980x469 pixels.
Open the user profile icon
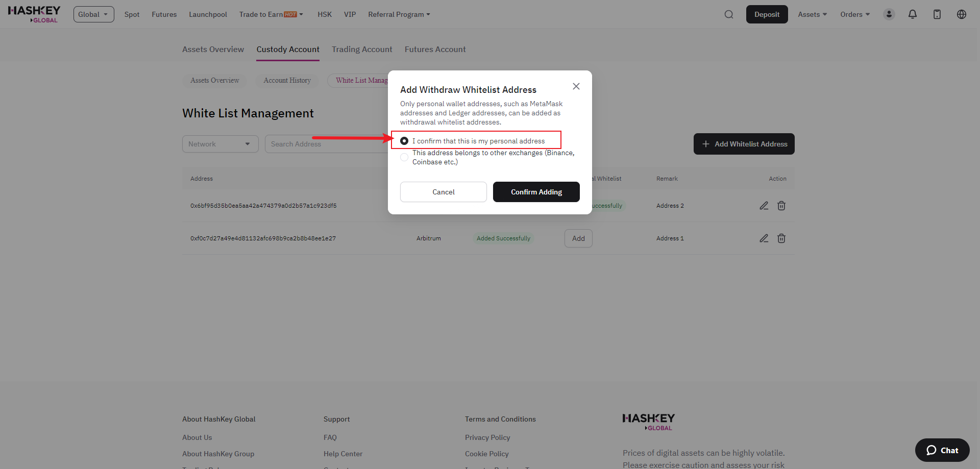pos(889,14)
